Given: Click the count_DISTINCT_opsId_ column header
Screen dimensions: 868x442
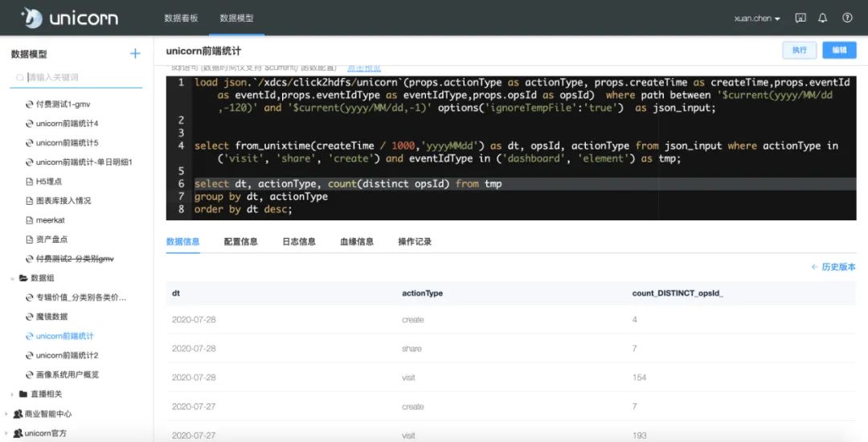Looking at the screenshot, I should coord(678,293).
